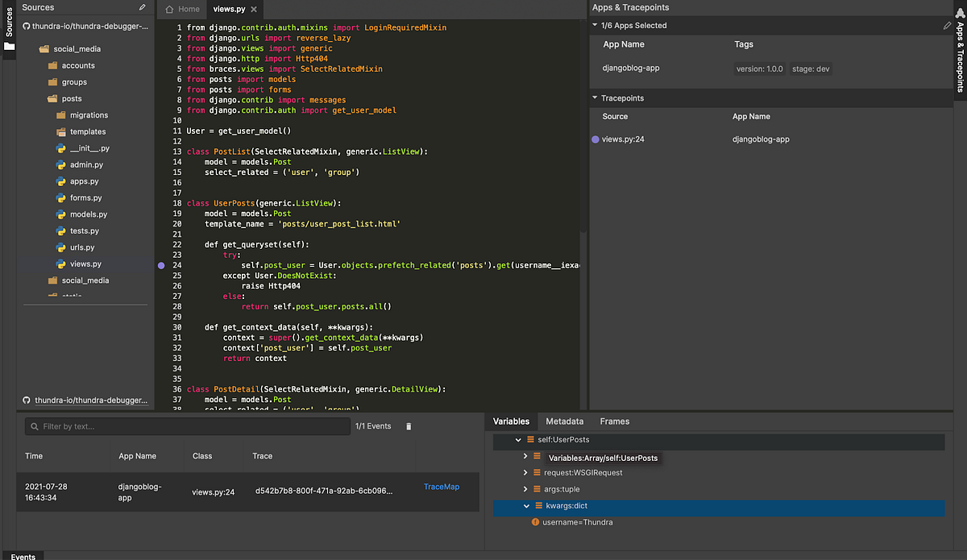The image size is (967, 560).
Task: Click the GitHub icon of the top repository
Action: point(26,26)
